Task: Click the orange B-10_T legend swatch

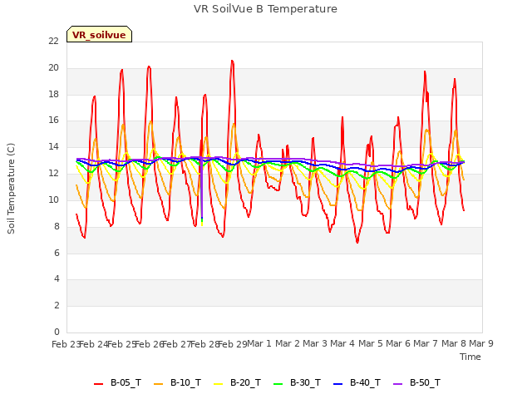Action: [158, 384]
